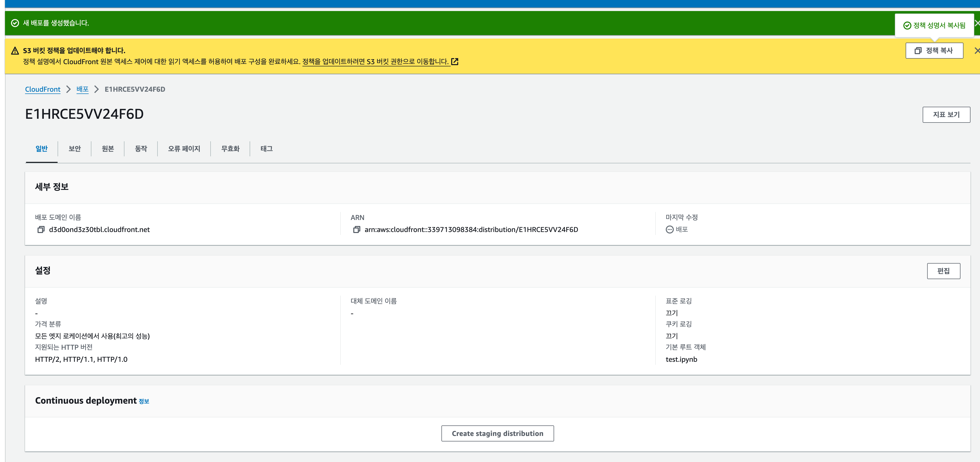Open the 태그 tab
Screen dimensions: 980x462
pos(266,149)
